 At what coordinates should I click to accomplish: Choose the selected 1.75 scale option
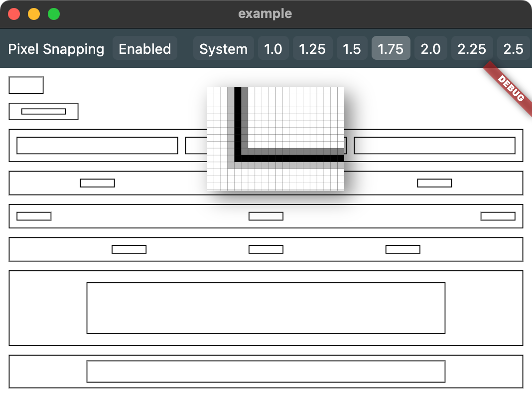point(391,48)
